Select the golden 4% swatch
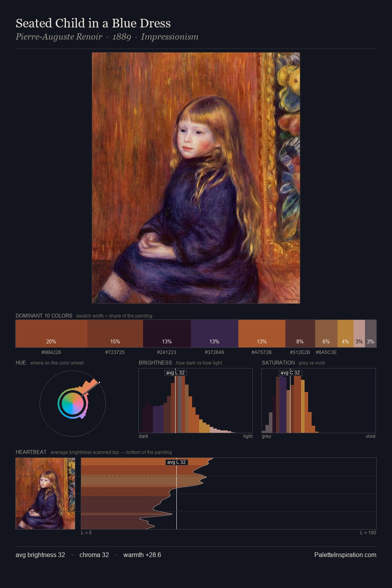This screenshot has height=588, width=392. click(x=345, y=334)
